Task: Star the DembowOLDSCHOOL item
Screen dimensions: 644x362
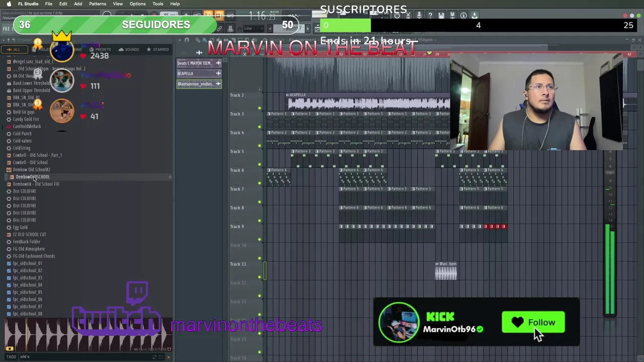Action: tap(170, 177)
